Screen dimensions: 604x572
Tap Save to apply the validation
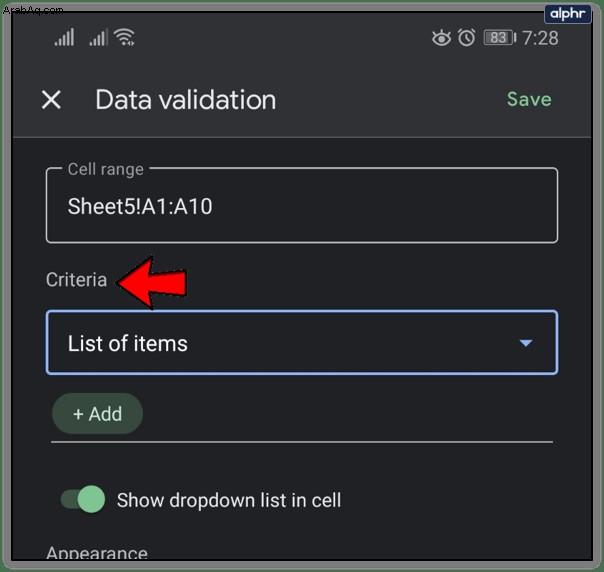pyautogui.click(x=529, y=99)
